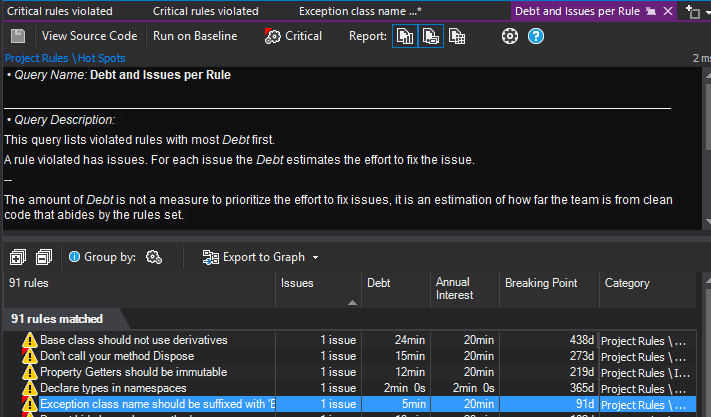The height and width of the screenshot is (417, 711).
Task: Select Exception class name should be suffixed rule
Action: (x=157, y=404)
